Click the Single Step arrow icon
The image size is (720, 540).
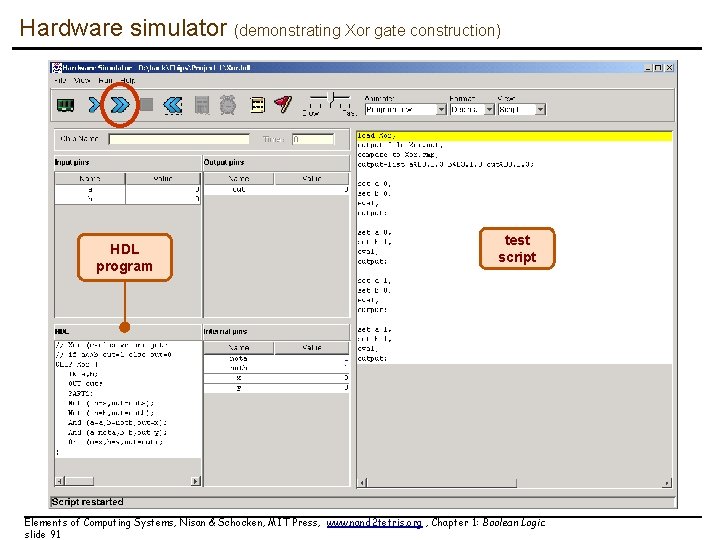94,105
